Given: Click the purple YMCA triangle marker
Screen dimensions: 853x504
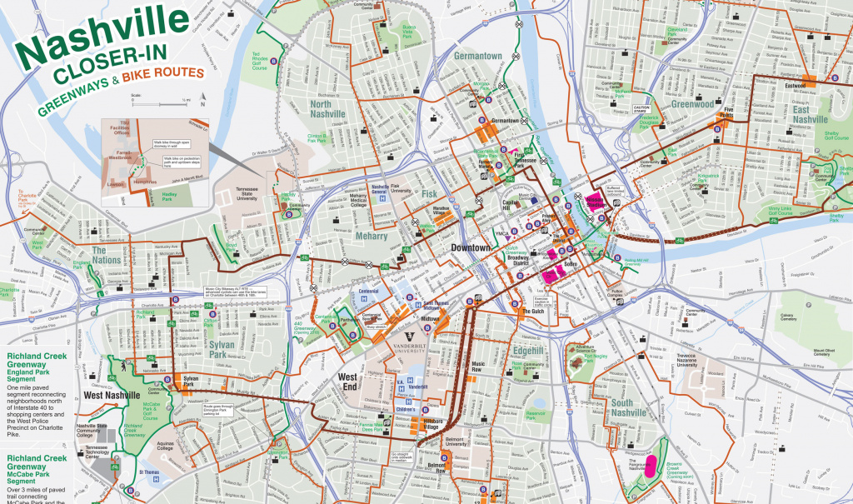Looking at the screenshot, I should (x=506, y=239).
